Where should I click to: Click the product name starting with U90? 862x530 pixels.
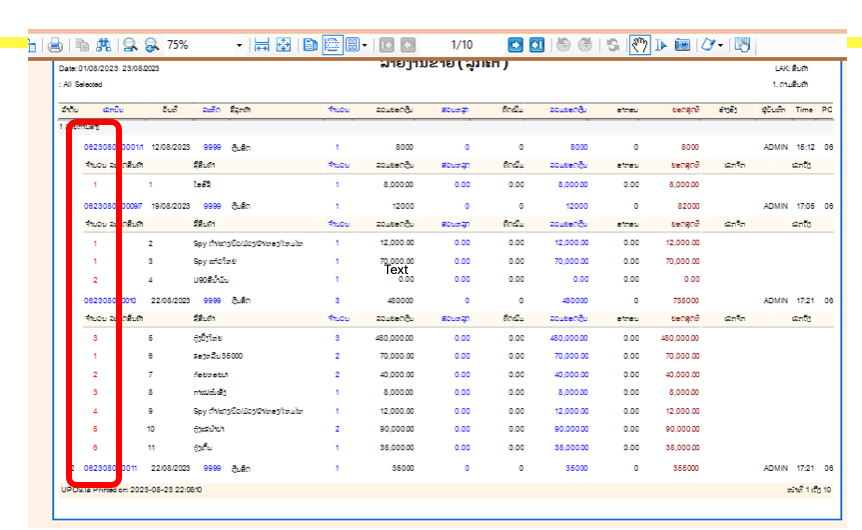[x=211, y=280]
